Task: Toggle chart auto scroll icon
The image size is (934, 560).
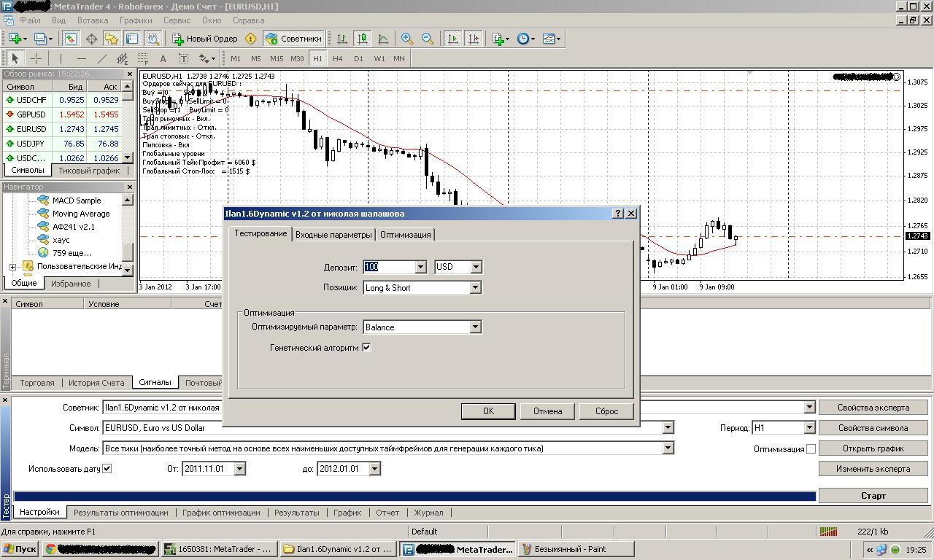Action: [452, 39]
